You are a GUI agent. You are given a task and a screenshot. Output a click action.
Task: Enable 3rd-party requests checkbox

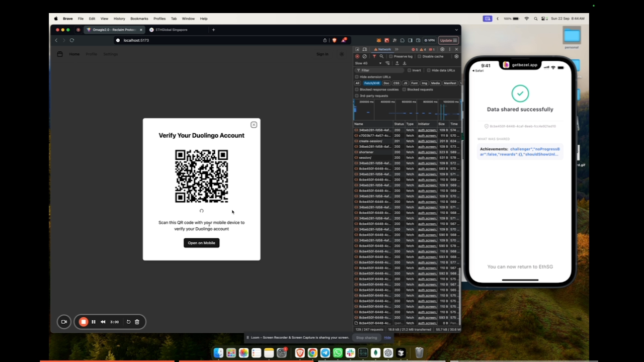[357, 96]
